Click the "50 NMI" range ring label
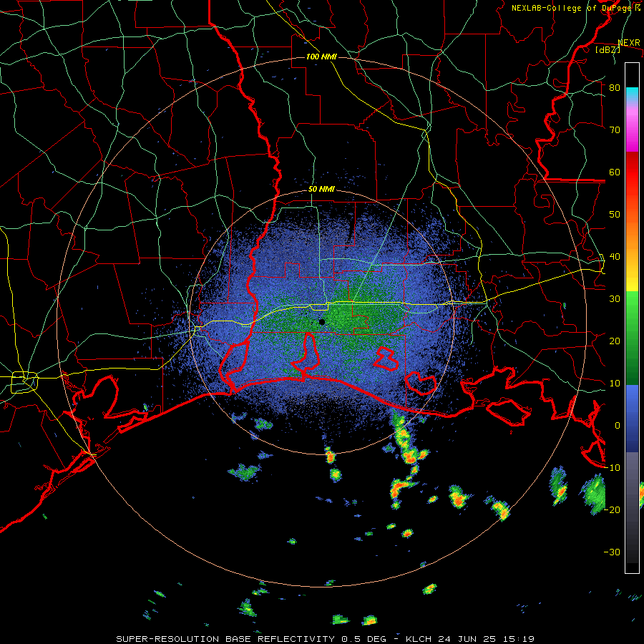This screenshot has height=644, width=644. tap(321, 190)
